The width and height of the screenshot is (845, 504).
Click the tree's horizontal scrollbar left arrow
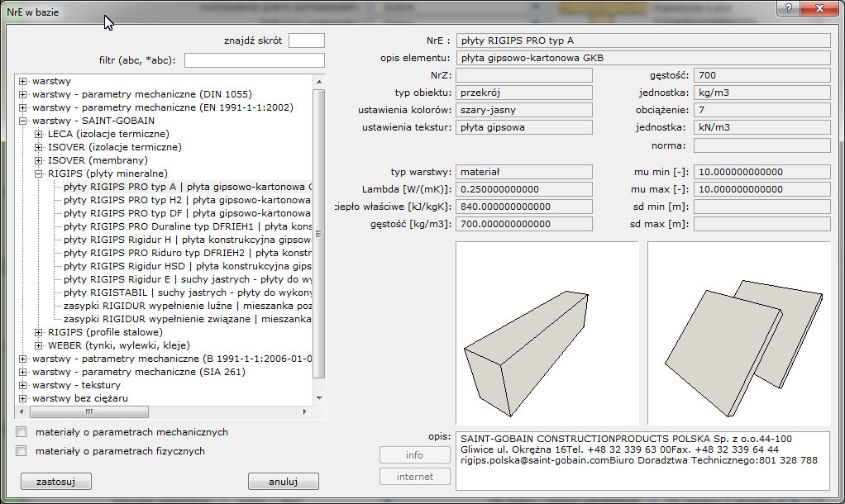pyautogui.click(x=21, y=412)
